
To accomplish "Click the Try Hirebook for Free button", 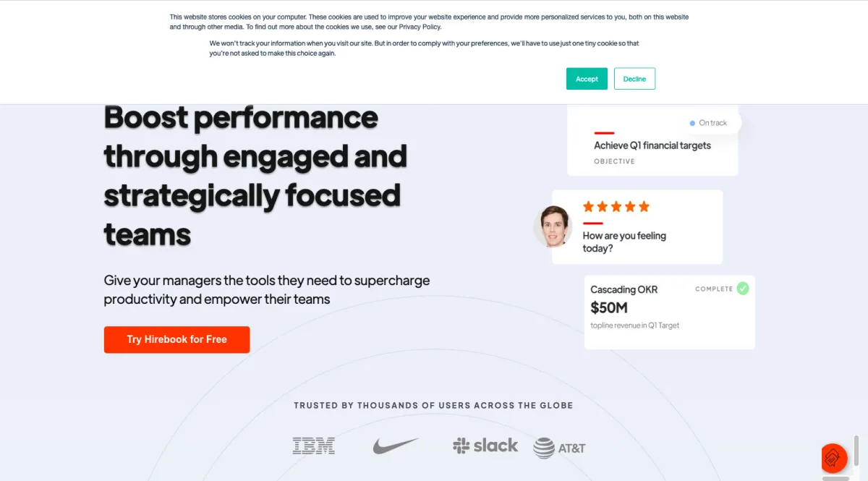I will click(176, 339).
